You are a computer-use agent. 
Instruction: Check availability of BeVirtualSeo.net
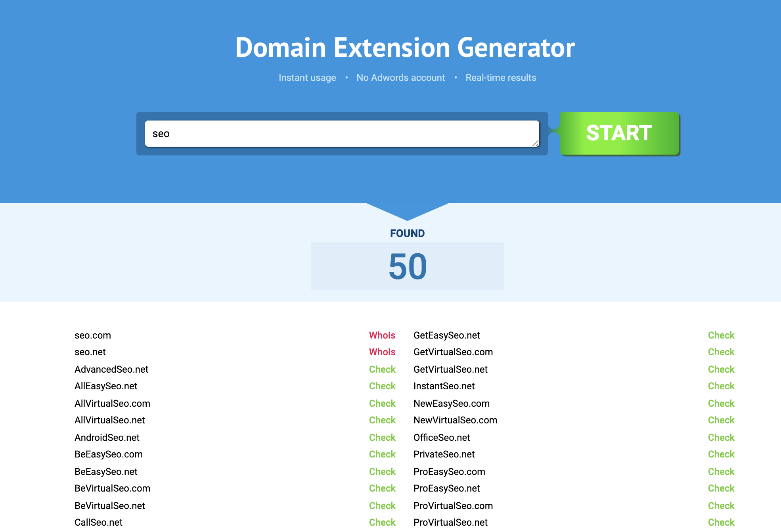[382, 506]
